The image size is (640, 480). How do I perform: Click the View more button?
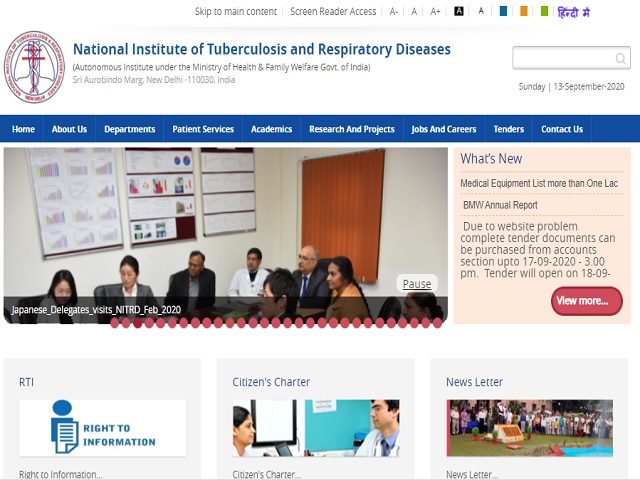[587, 301]
